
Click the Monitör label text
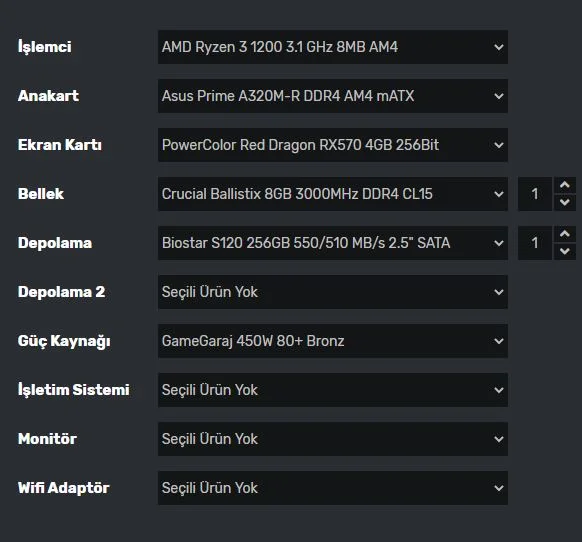tap(48, 439)
